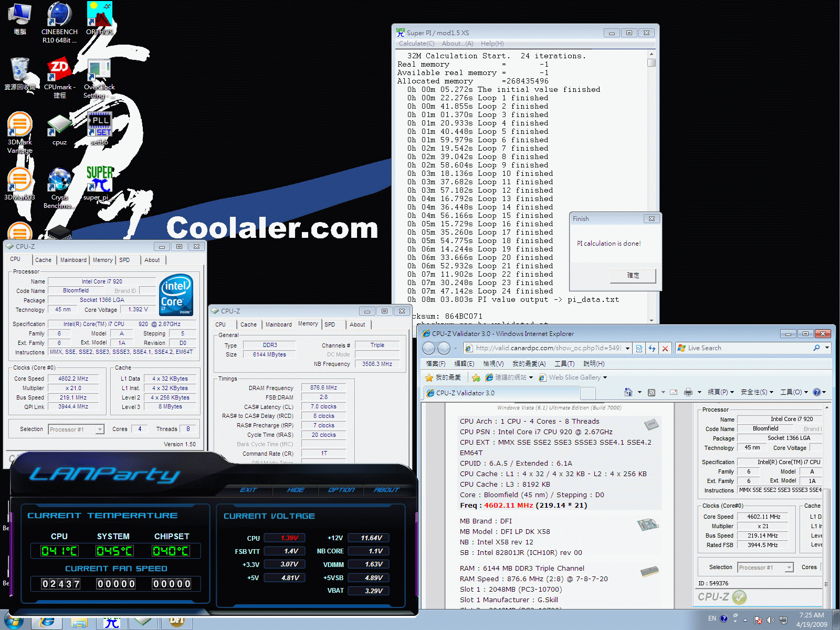Viewport: 840px width, 630px height.
Task: Open 3DMark03 desktop icon
Action: pos(20,184)
